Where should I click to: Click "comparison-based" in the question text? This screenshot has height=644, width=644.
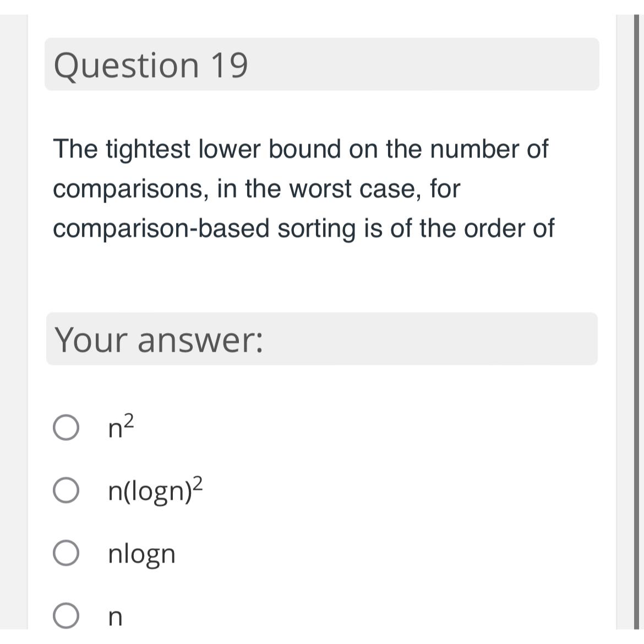(x=161, y=229)
